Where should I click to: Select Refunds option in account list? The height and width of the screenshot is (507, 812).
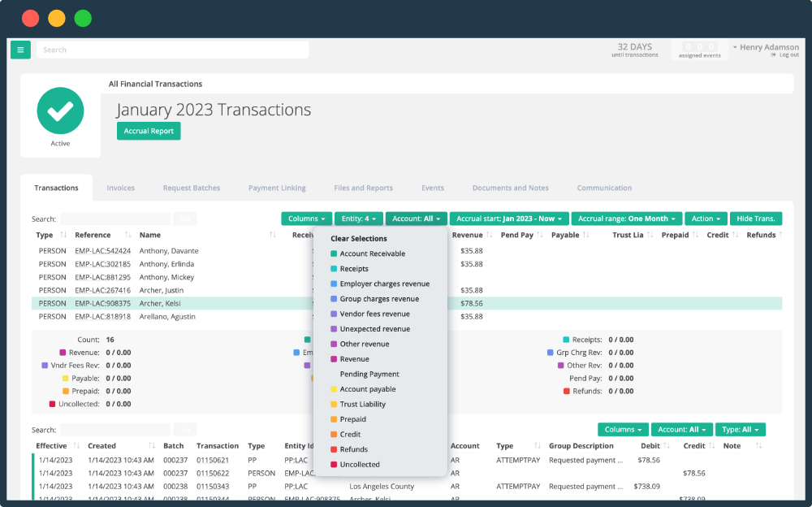(x=349, y=449)
